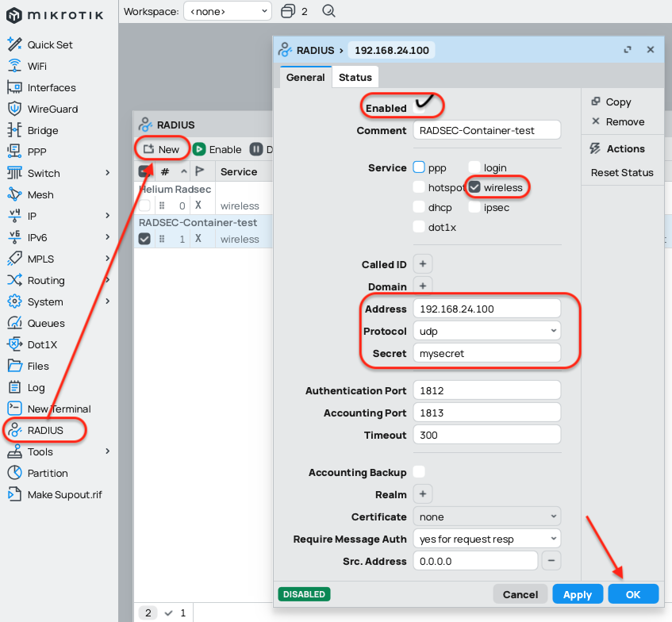
Task: Open the Dot1X menu entry
Action: click(x=42, y=344)
